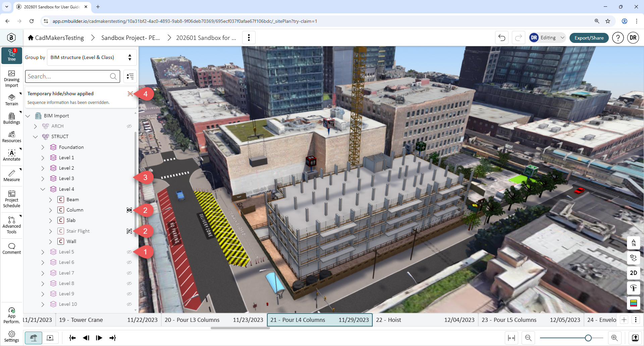
Task: Open Settings in sidebar
Action: [12, 336]
